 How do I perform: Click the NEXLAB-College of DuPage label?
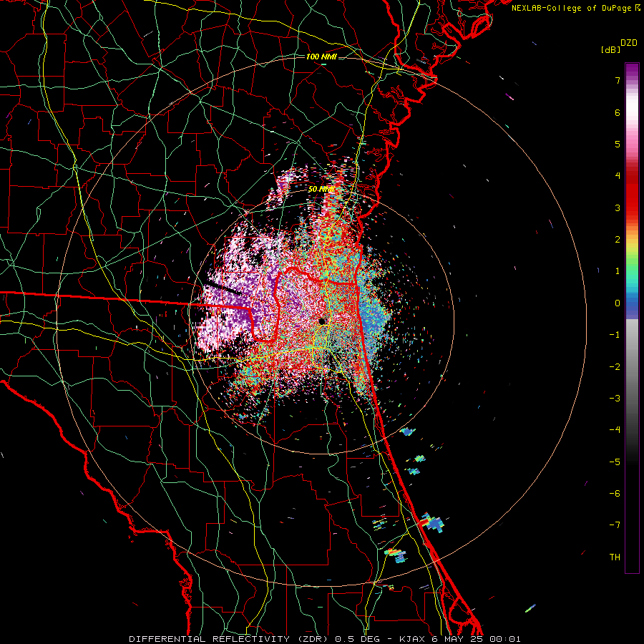[x=572, y=8]
